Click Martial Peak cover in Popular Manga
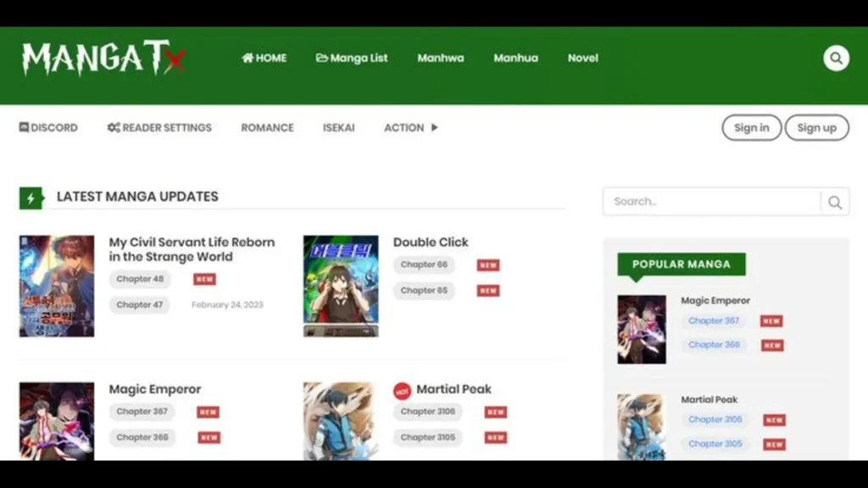The width and height of the screenshot is (868, 488). coord(642,427)
